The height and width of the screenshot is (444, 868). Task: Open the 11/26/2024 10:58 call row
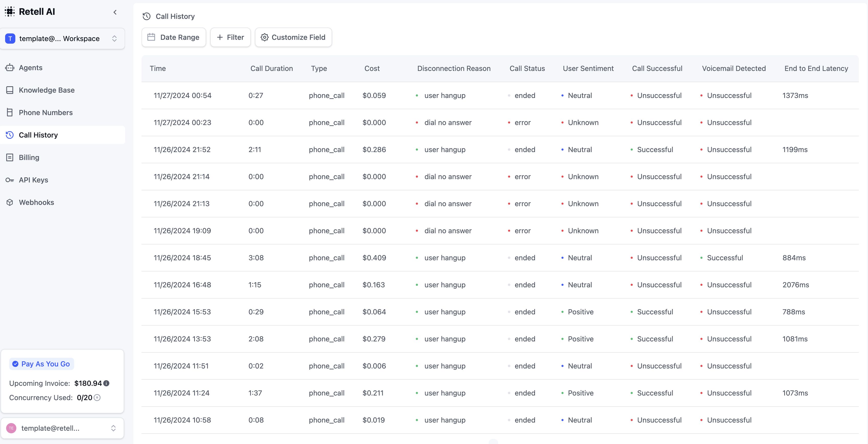[x=500, y=420]
